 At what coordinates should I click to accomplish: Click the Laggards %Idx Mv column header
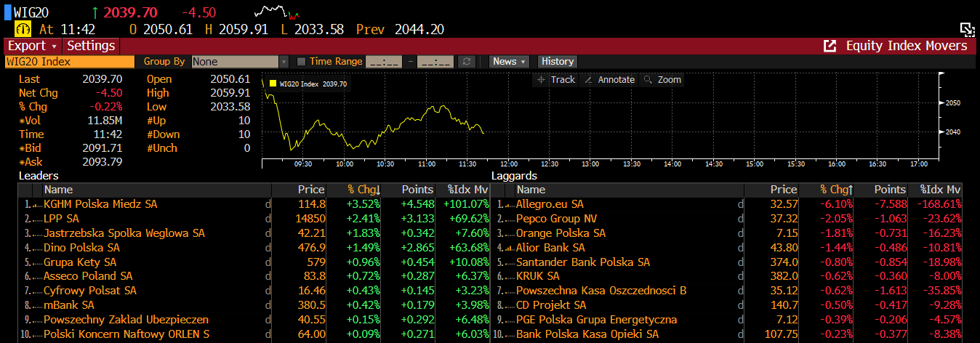pos(935,190)
